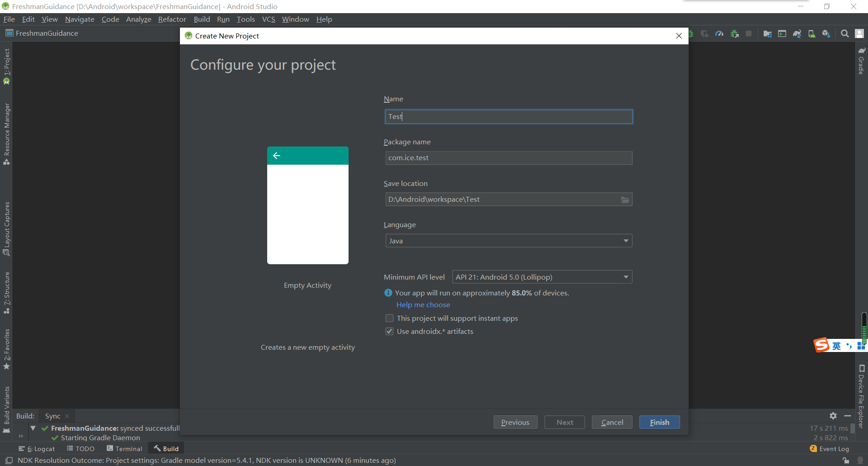Open the VCS menu

pos(269,19)
